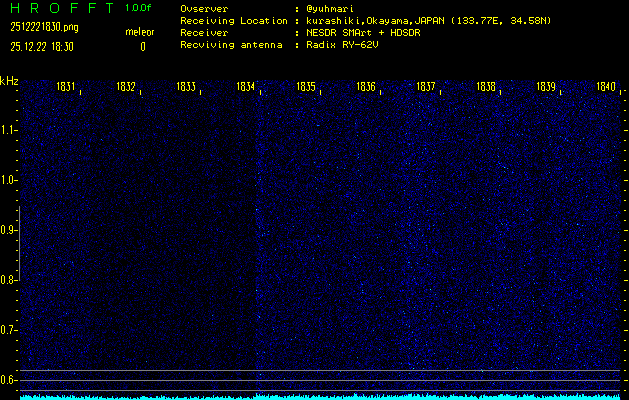Click the gray range bar beside 0.9 kHz

click(x=19, y=243)
